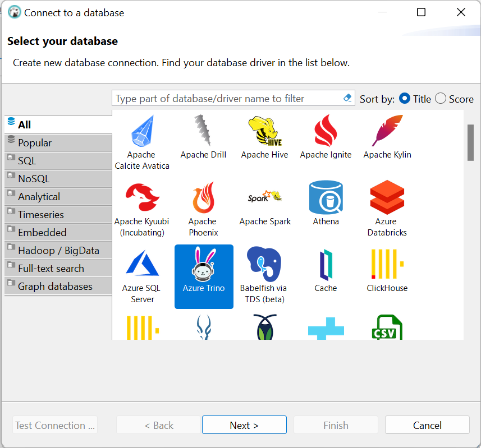The height and width of the screenshot is (448, 481).
Task: Select the Apache Hive database icon
Action: point(265,131)
